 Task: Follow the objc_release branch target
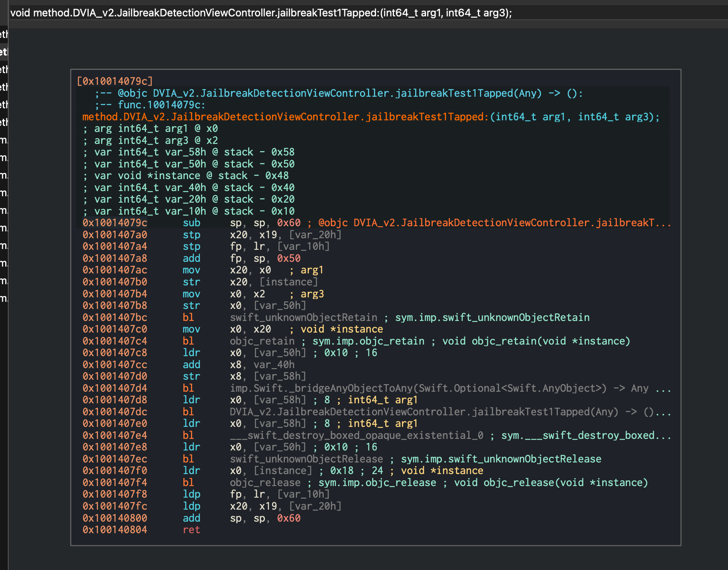point(265,482)
